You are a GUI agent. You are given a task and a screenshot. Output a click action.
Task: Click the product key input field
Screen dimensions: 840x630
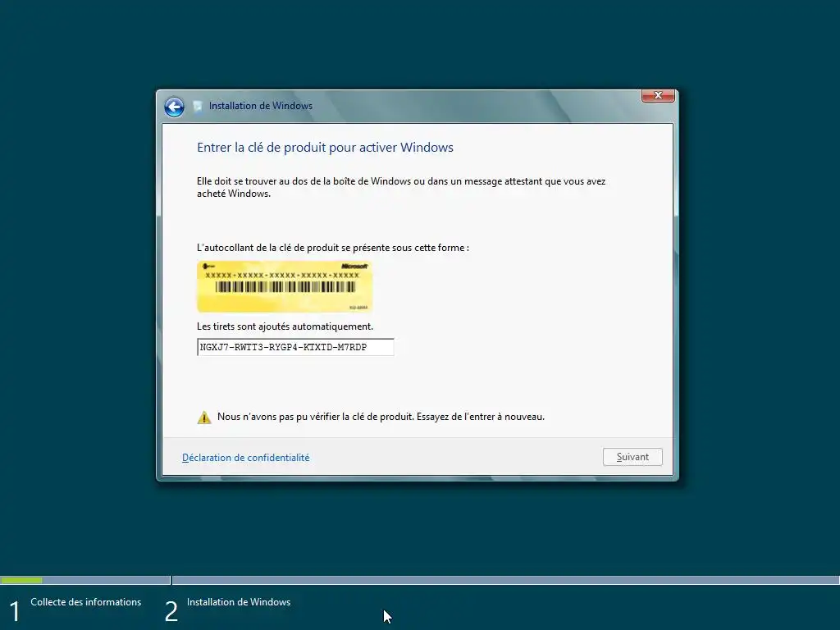click(x=295, y=347)
